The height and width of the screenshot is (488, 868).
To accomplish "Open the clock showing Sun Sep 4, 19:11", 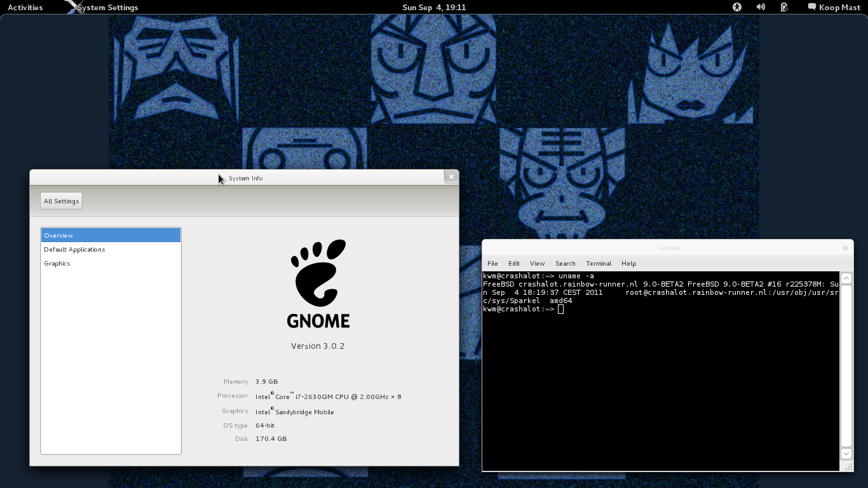I will coord(434,8).
